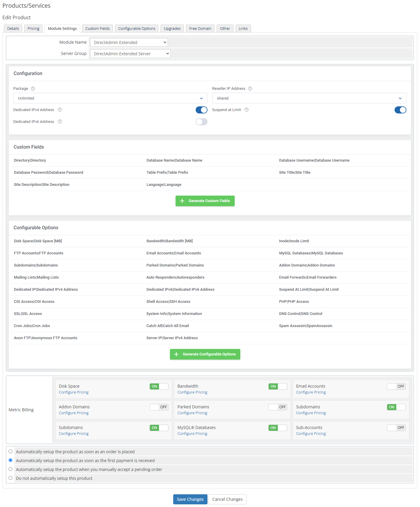Open Configure Pricing link under Bandwidth

coord(192,392)
